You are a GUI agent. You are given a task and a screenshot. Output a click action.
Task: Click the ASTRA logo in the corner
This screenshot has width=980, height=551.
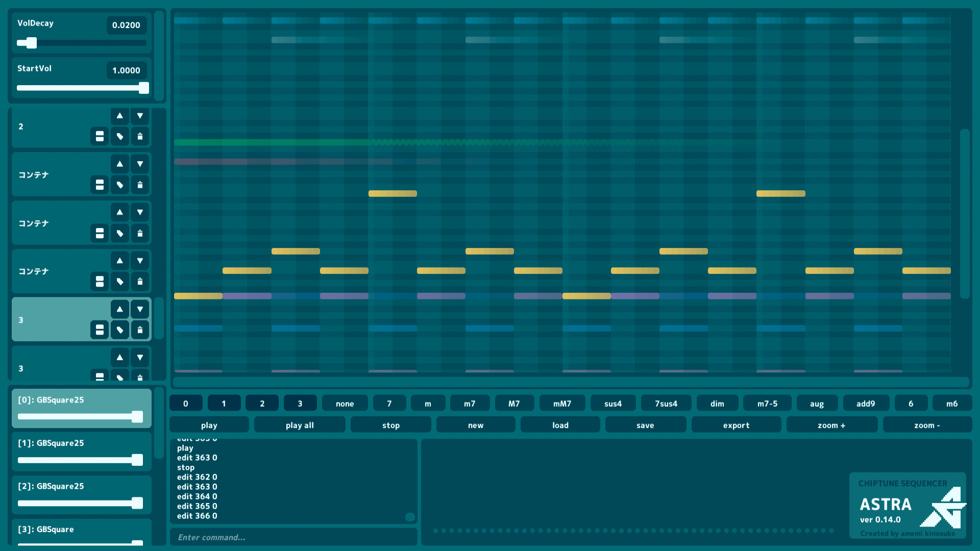point(908,506)
